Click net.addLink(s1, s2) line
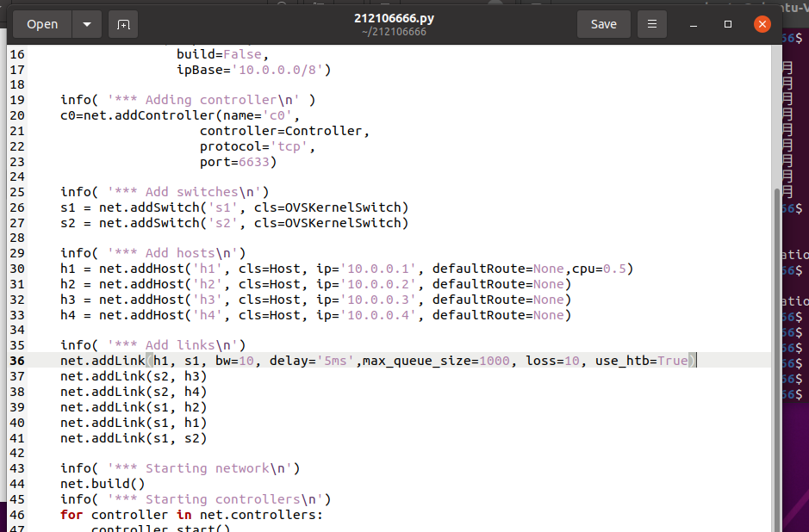Screen dimensions: 809x532 134,438
